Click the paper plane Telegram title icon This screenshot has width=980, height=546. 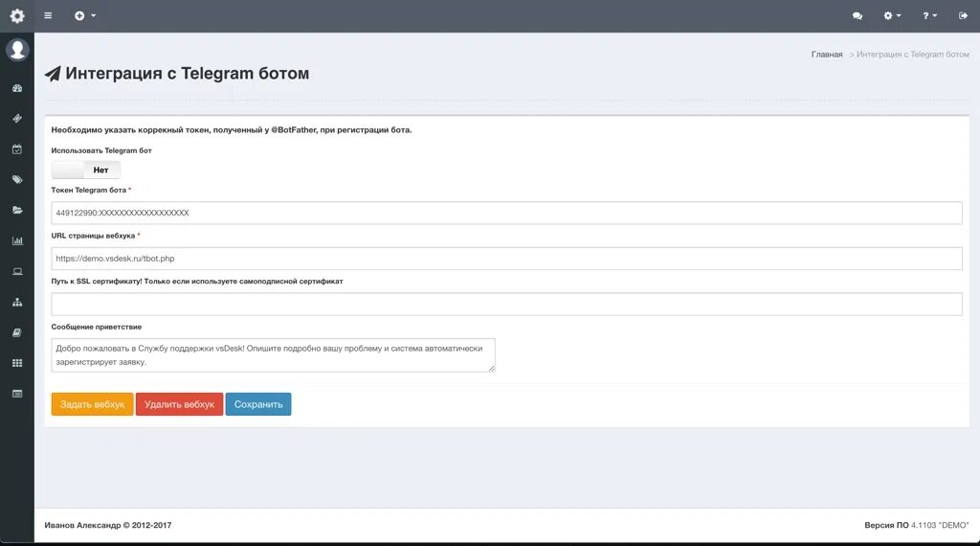point(53,74)
